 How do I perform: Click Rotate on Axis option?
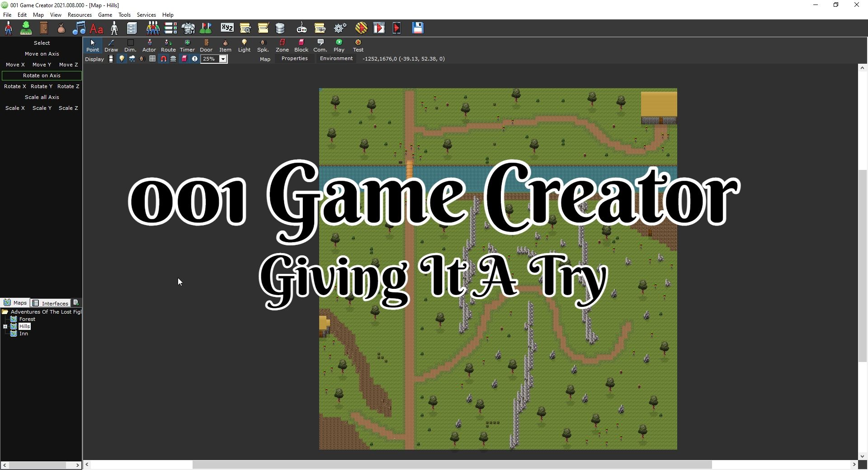42,75
